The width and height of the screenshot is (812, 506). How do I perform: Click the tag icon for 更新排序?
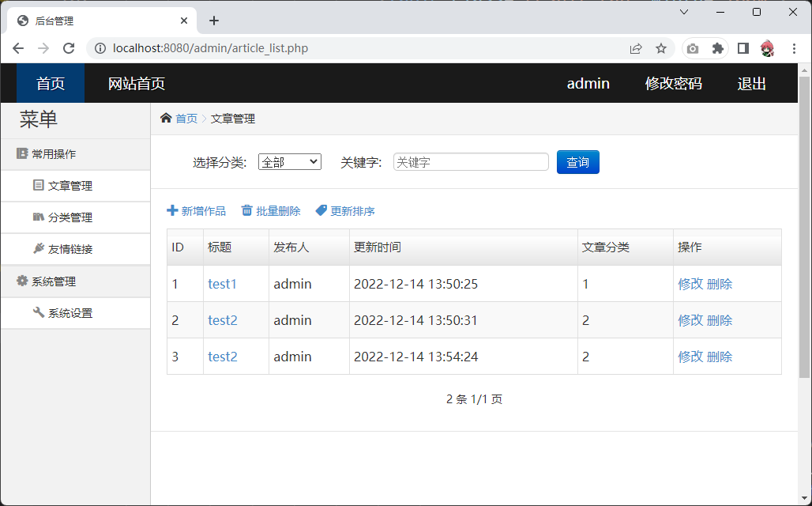click(x=321, y=211)
